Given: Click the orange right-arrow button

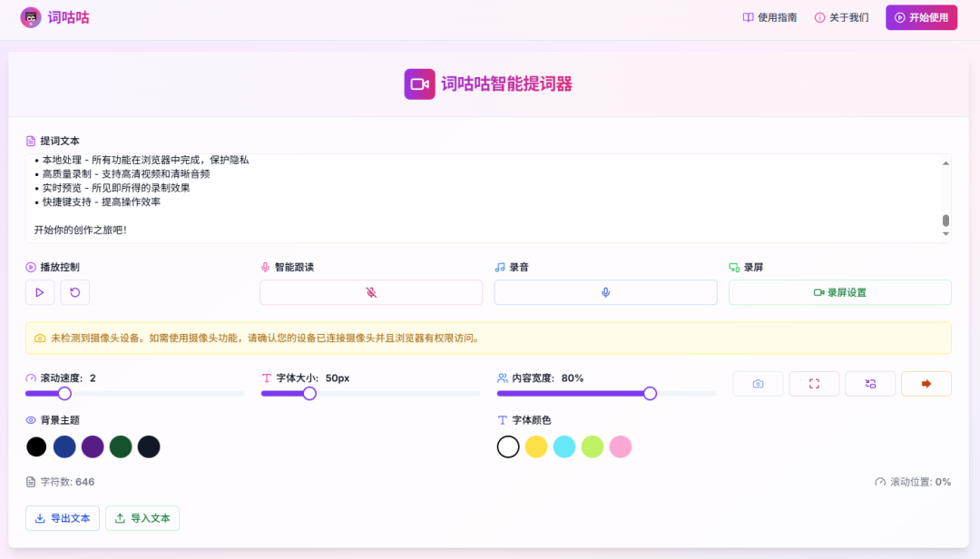Looking at the screenshot, I should click(926, 384).
